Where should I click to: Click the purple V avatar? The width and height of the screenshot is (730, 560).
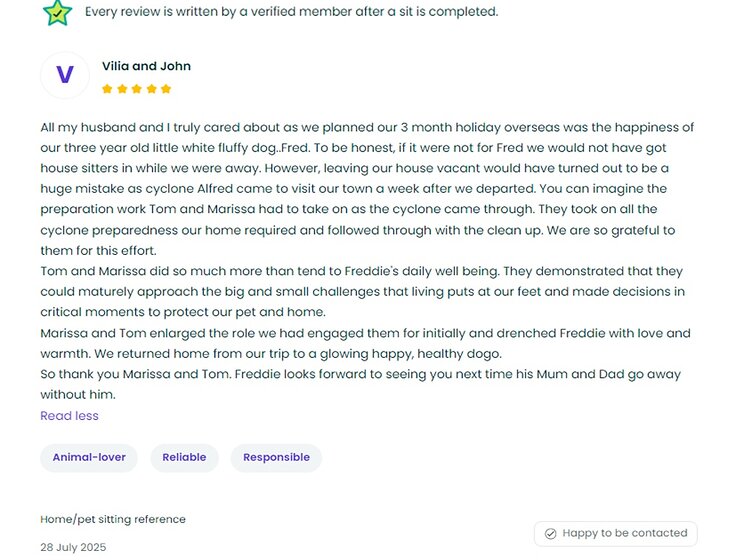[65, 75]
